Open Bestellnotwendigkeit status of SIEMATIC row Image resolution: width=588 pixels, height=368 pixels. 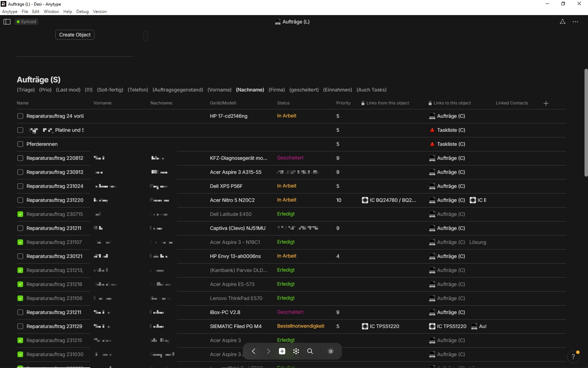[301, 326]
